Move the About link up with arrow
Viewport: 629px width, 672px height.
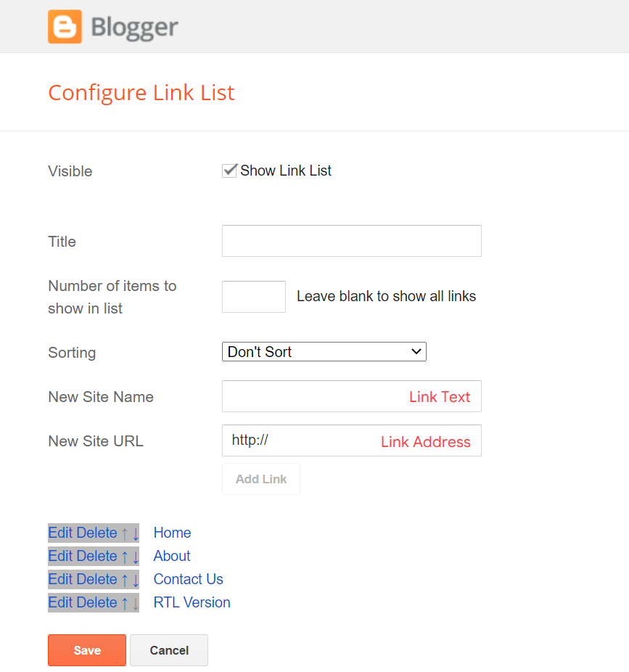[x=125, y=557]
